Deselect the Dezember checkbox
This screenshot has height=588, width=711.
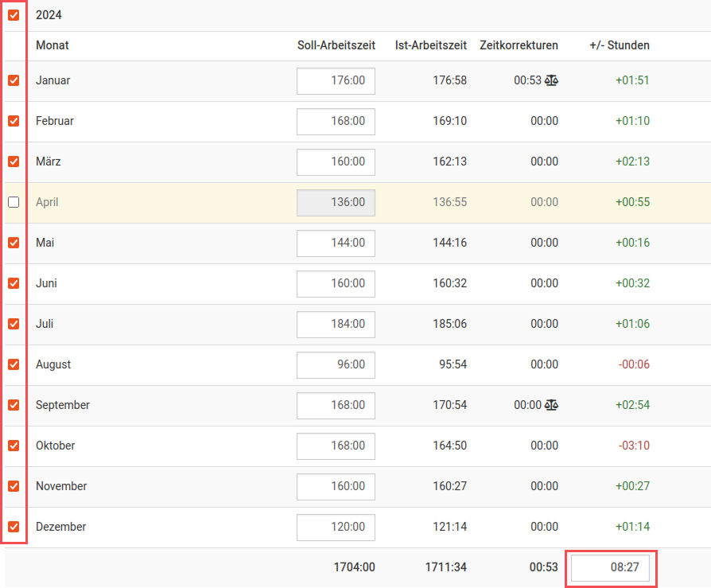[14, 527]
